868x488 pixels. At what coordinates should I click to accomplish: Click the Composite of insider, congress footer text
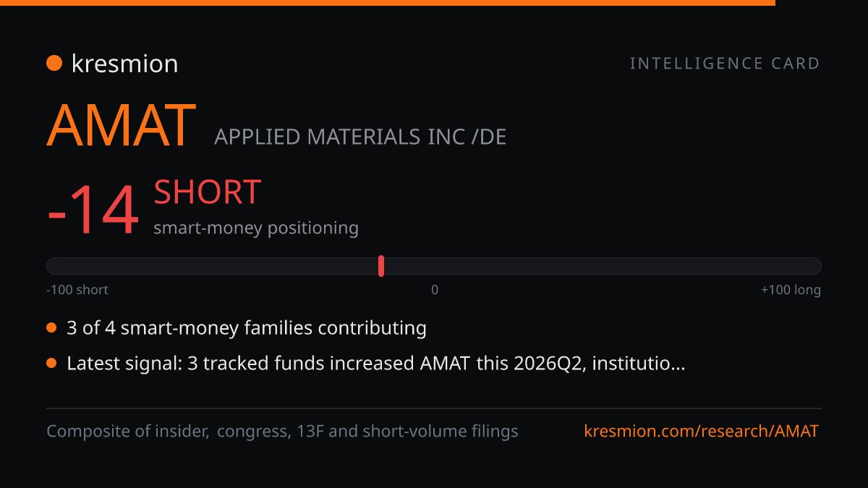(x=282, y=432)
